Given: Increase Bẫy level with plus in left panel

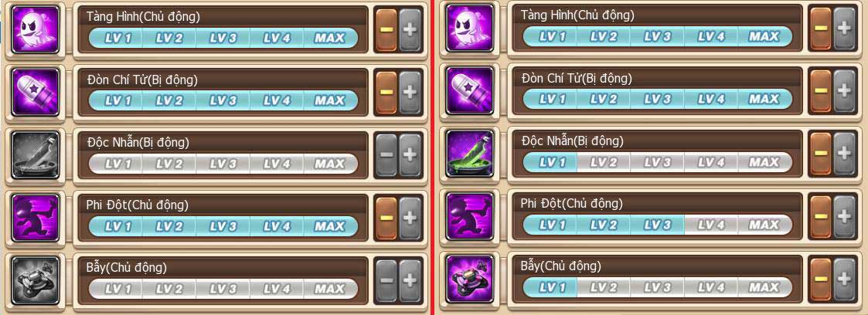Looking at the screenshot, I should 410,281.
